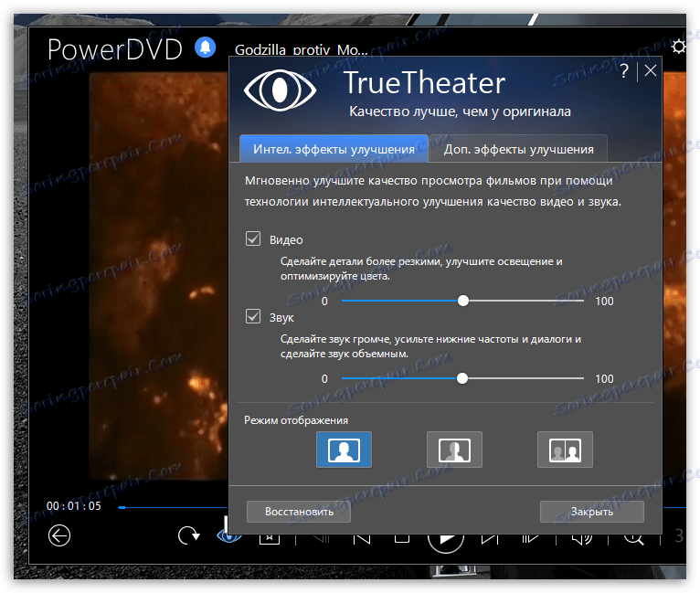Click the 00:01:05 elapsed time display

[x=74, y=506]
